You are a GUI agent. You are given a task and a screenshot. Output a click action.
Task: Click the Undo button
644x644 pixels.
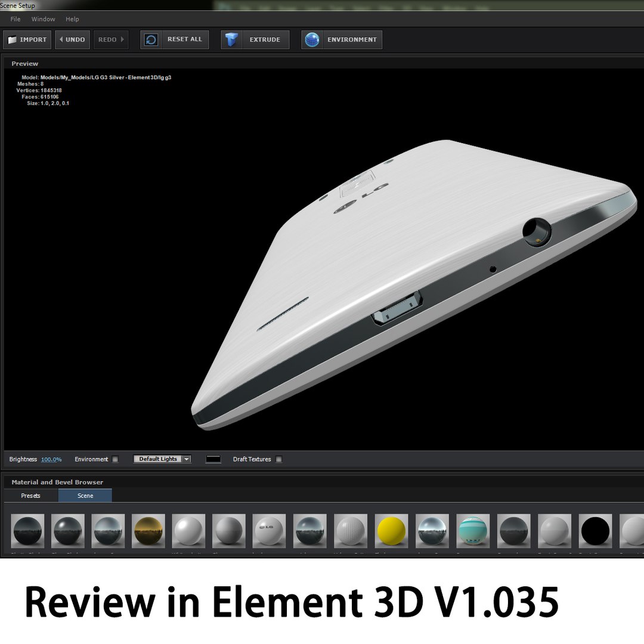(x=72, y=39)
